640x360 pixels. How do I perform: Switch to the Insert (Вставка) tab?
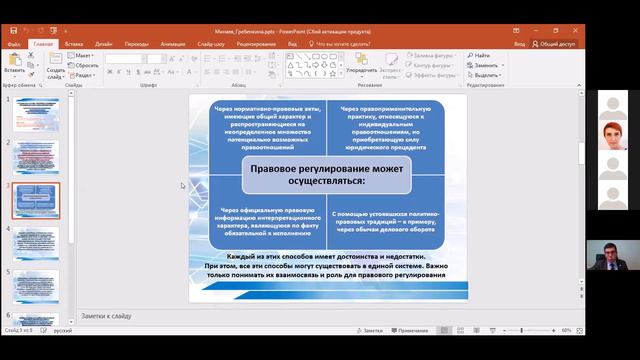point(74,44)
